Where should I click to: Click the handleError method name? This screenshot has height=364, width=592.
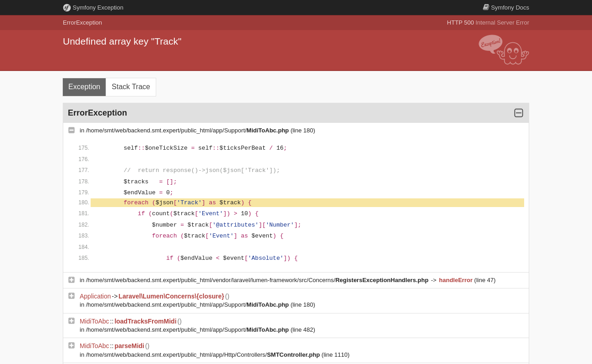point(455,280)
